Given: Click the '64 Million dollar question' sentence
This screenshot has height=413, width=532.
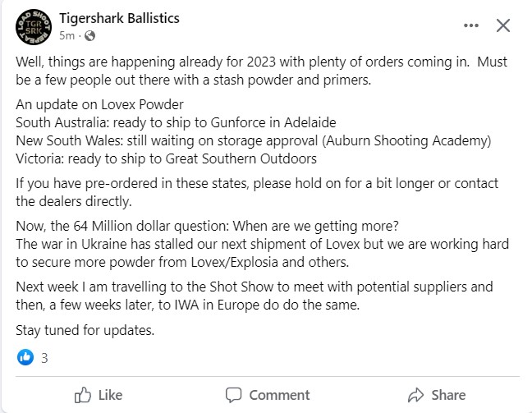Looking at the screenshot, I should point(208,226).
